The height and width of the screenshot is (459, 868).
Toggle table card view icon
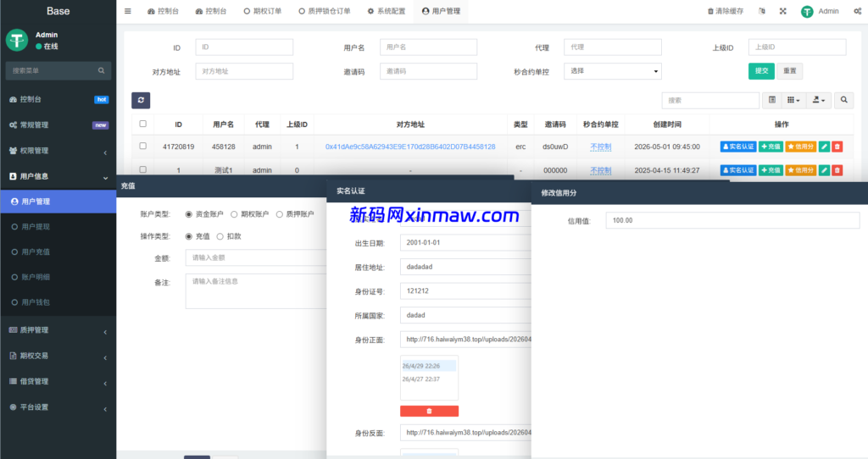(x=772, y=100)
